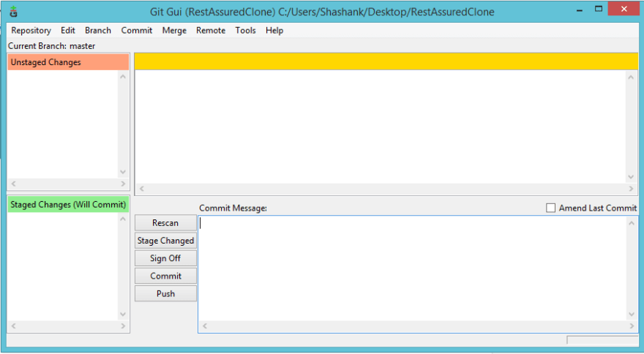Open the Commit menu
Screen dimensions: 644x354
tap(136, 31)
